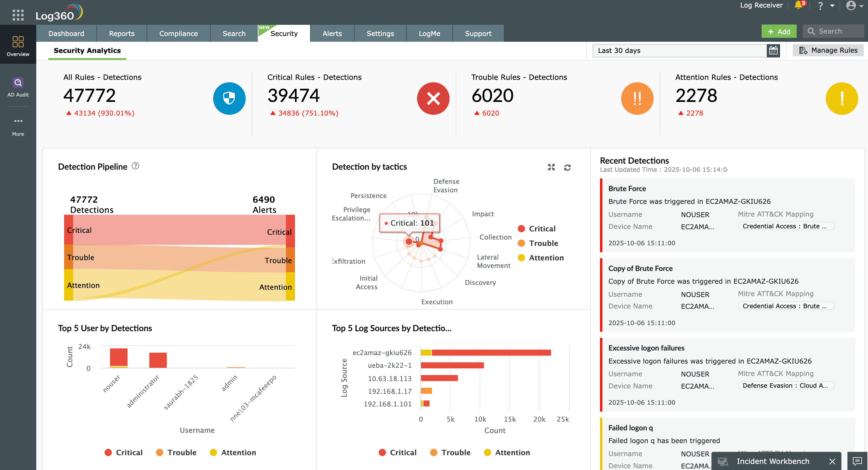This screenshot has height=470, width=868.
Task: Open the app launcher grid icon
Action: pos(18,15)
